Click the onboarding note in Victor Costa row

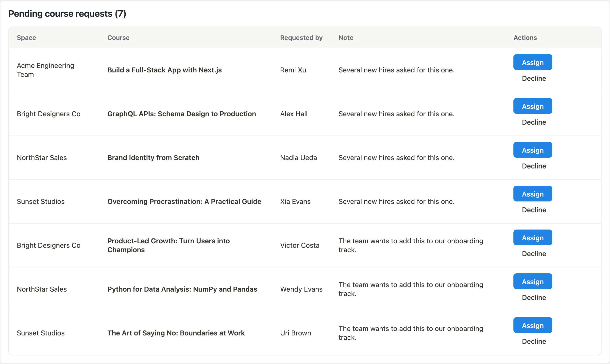(411, 245)
